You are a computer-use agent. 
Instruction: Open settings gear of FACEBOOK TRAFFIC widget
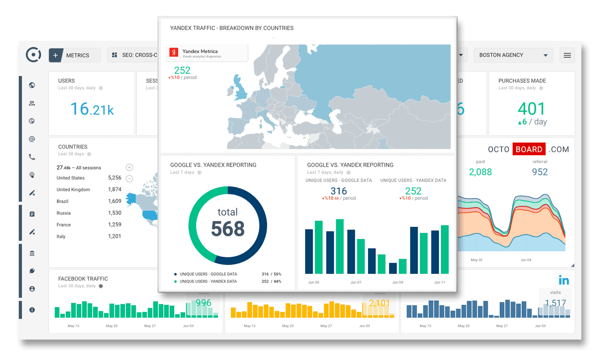point(101,286)
